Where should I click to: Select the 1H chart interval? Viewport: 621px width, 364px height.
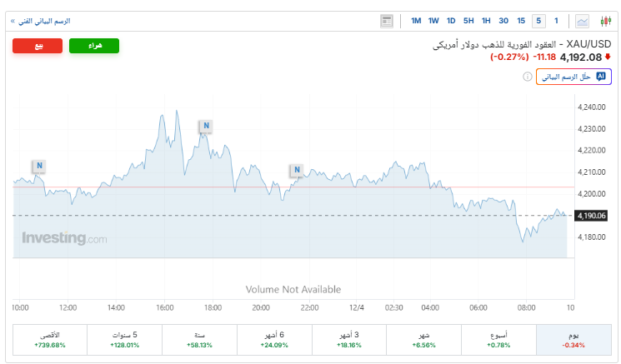tap(486, 21)
